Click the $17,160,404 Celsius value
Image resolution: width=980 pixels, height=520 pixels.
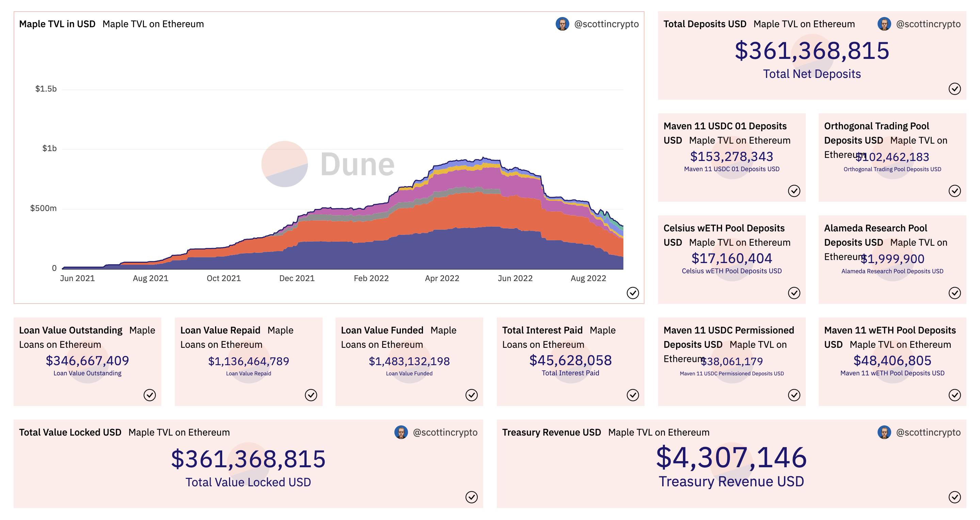(x=732, y=259)
